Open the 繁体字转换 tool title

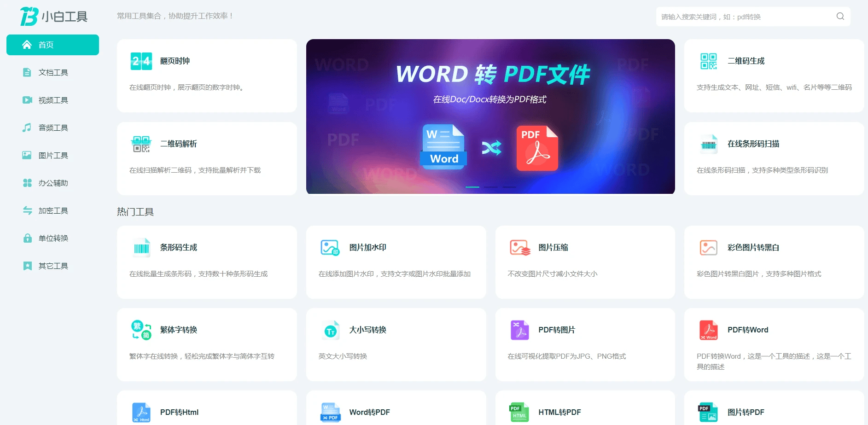(179, 330)
